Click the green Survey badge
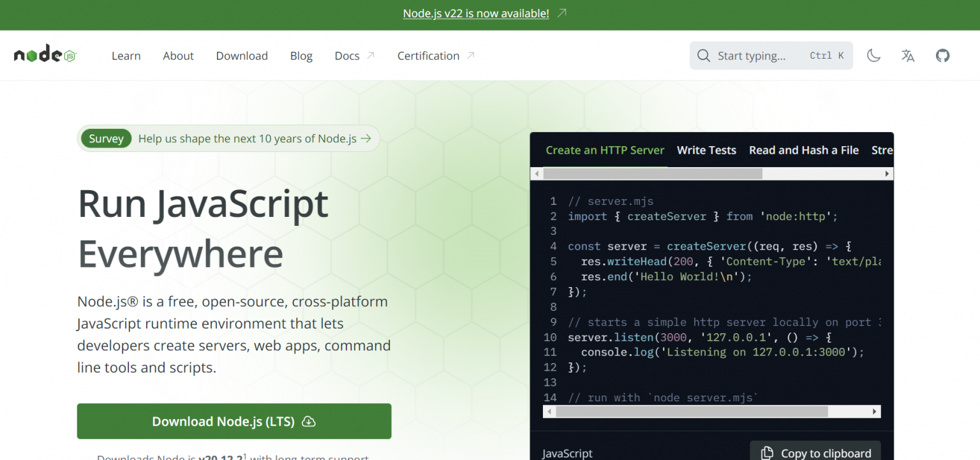The height and width of the screenshot is (460, 980). 106,138
